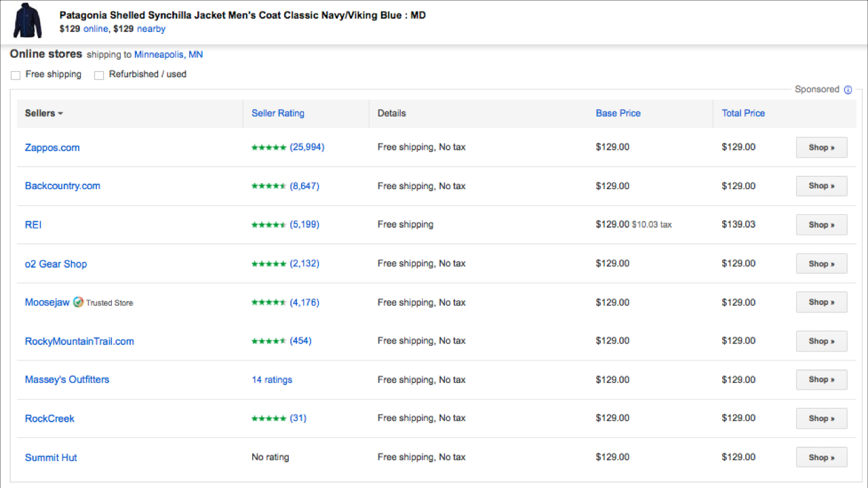Click Shop button for Moosejaw

(x=821, y=302)
